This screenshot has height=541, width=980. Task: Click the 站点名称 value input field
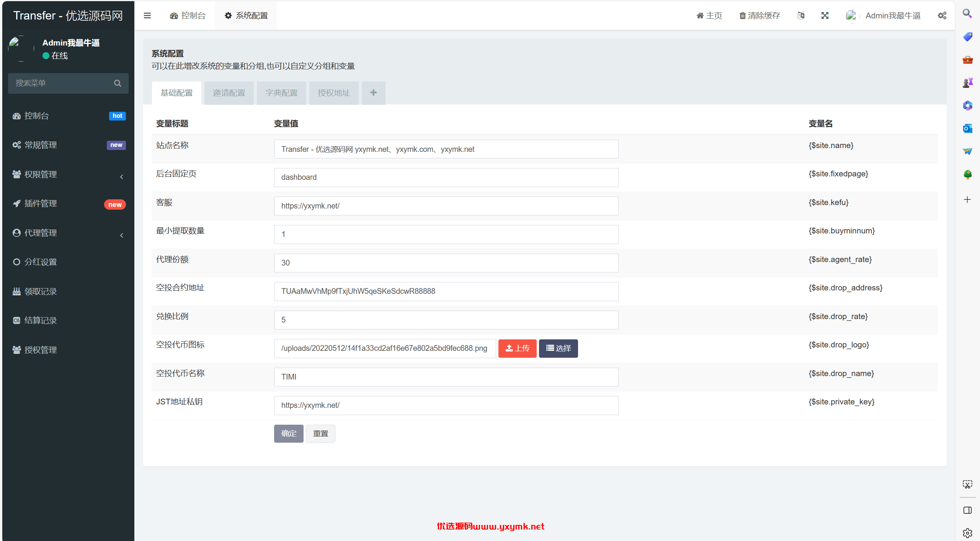click(x=446, y=149)
